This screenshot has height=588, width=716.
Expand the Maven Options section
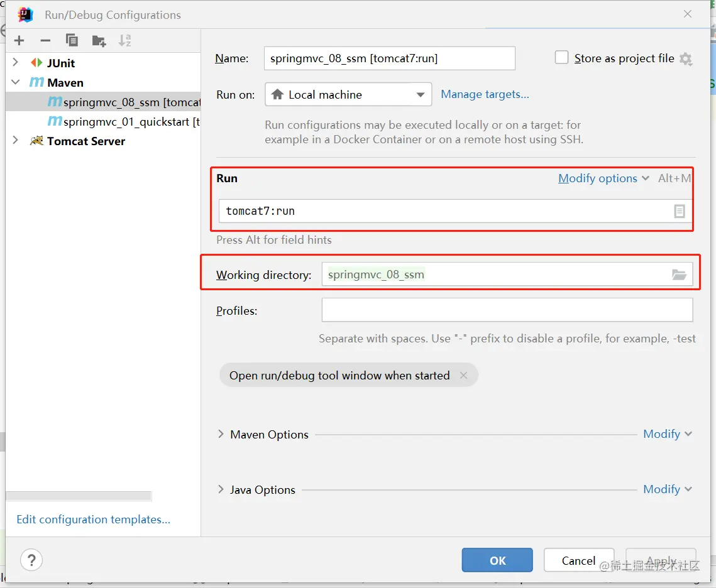tap(221, 434)
